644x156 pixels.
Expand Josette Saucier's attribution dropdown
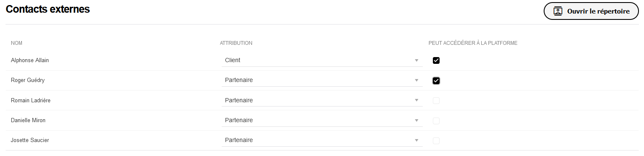pos(322,140)
